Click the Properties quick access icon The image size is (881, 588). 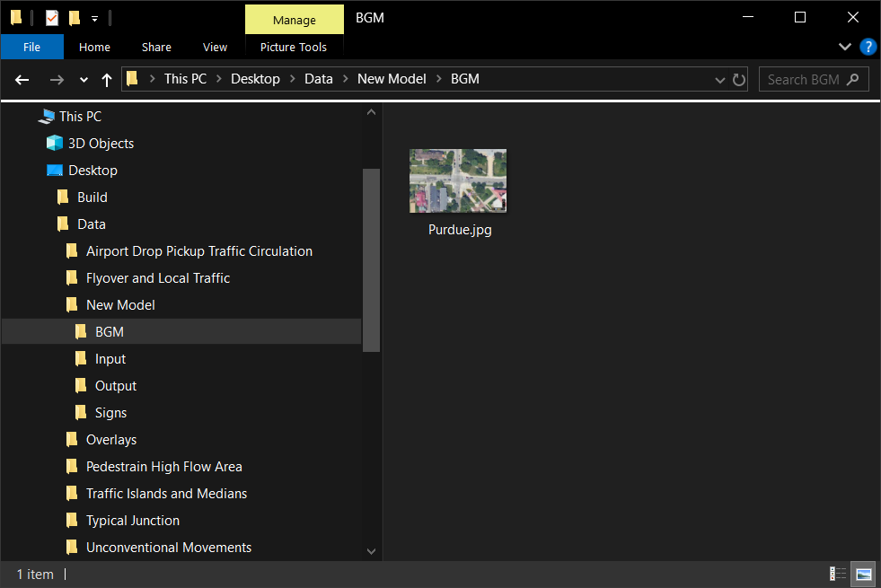tap(52, 18)
